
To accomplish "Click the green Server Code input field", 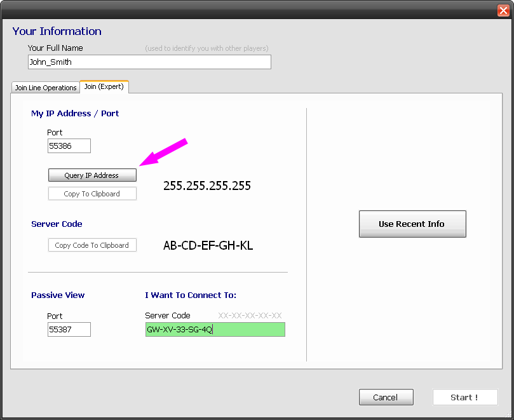I will click(215, 329).
